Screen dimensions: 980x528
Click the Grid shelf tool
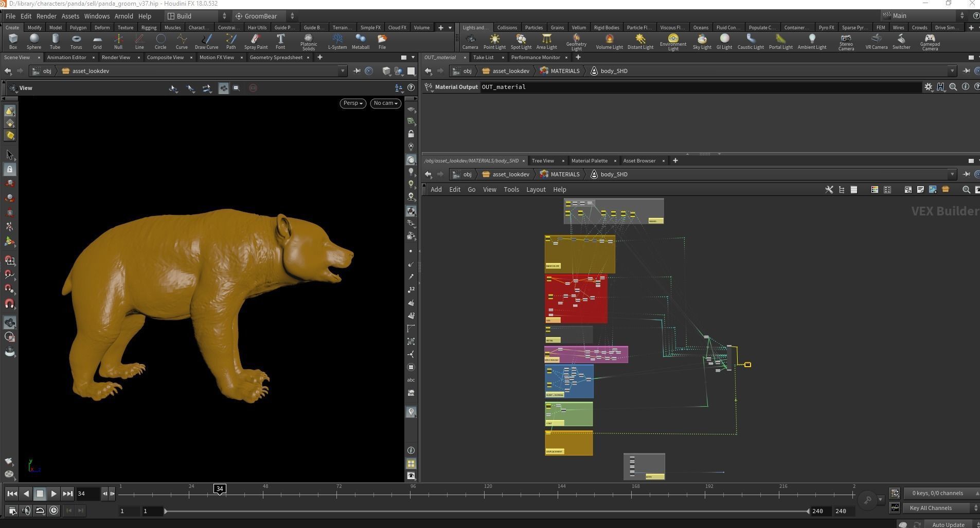point(97,41)
